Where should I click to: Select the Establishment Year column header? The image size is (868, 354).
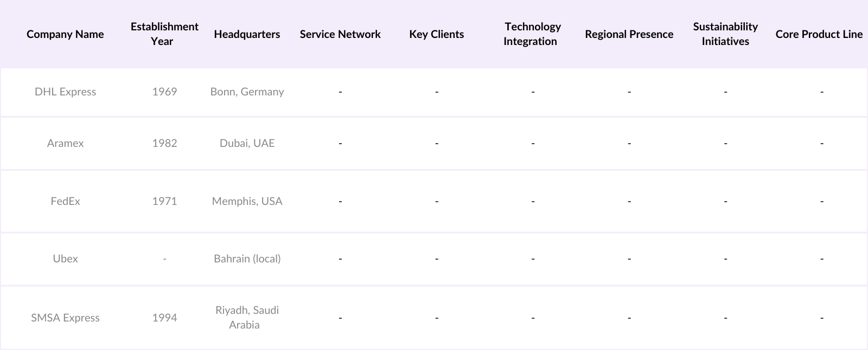[x=164, y=34]
